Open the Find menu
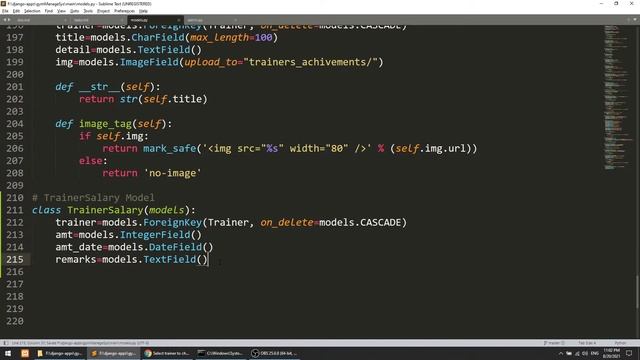 pos(49,11)
